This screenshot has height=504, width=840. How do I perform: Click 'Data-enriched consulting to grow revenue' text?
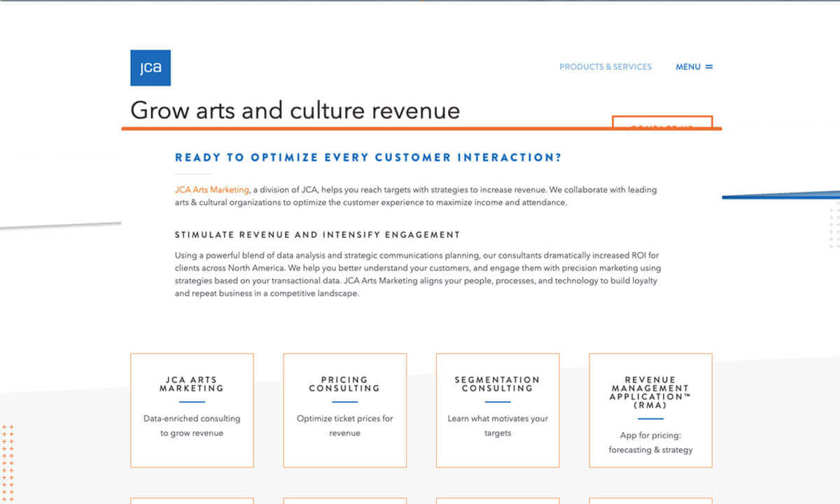pos(192,426)
